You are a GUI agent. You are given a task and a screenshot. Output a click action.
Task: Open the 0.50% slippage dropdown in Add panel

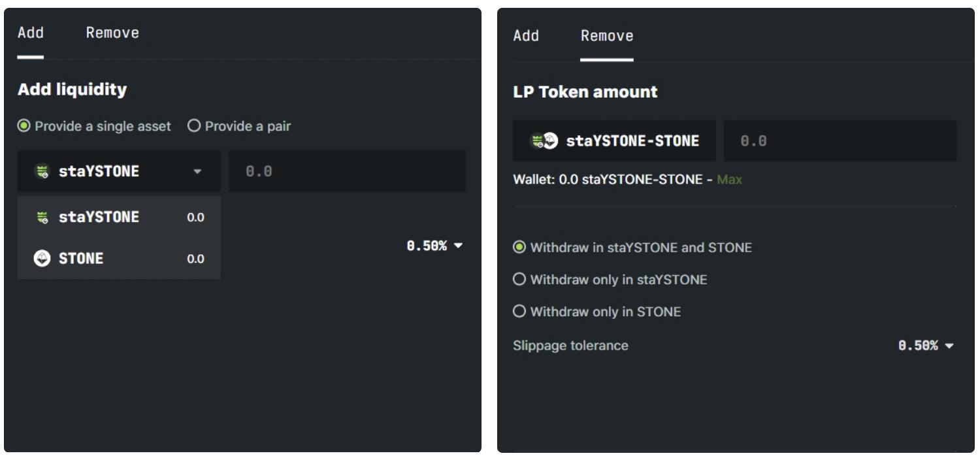434,246
